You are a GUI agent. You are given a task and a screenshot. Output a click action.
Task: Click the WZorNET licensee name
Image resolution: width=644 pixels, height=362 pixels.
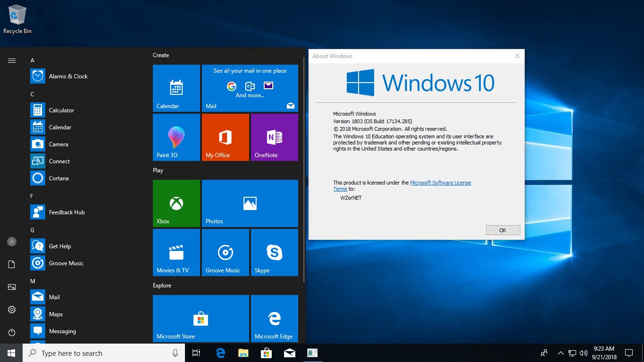click(x=351, y=198)
